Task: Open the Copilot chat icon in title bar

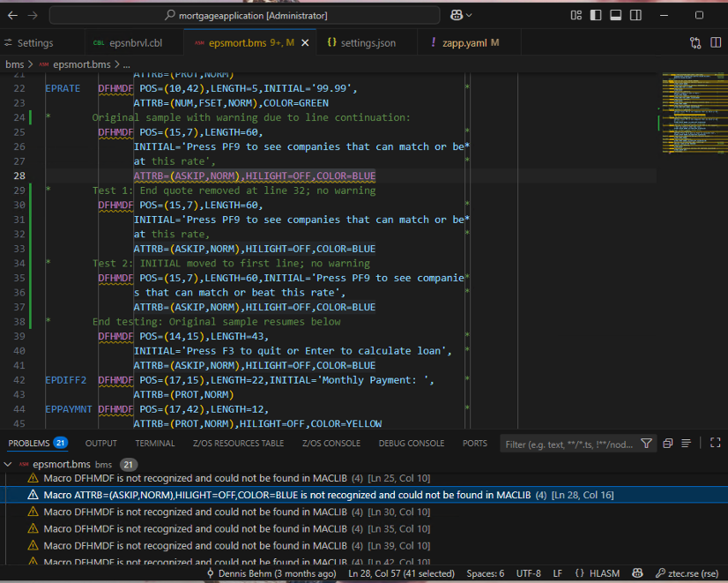Action: (x=457, y=15)
